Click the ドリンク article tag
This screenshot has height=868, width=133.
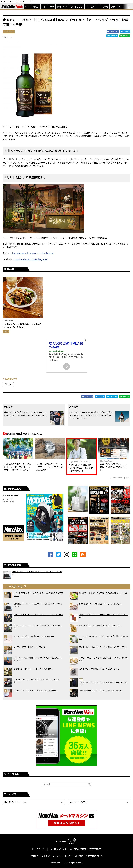(8, 384)
